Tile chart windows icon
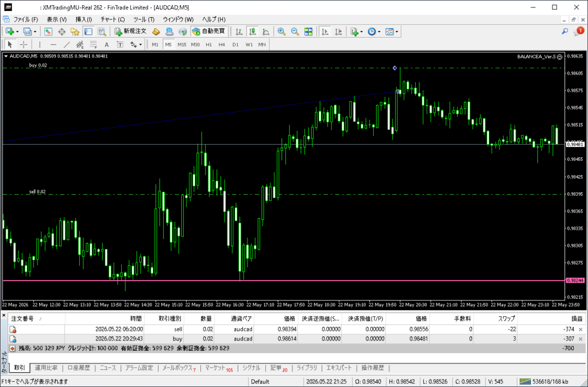 (x=308, y=32)
